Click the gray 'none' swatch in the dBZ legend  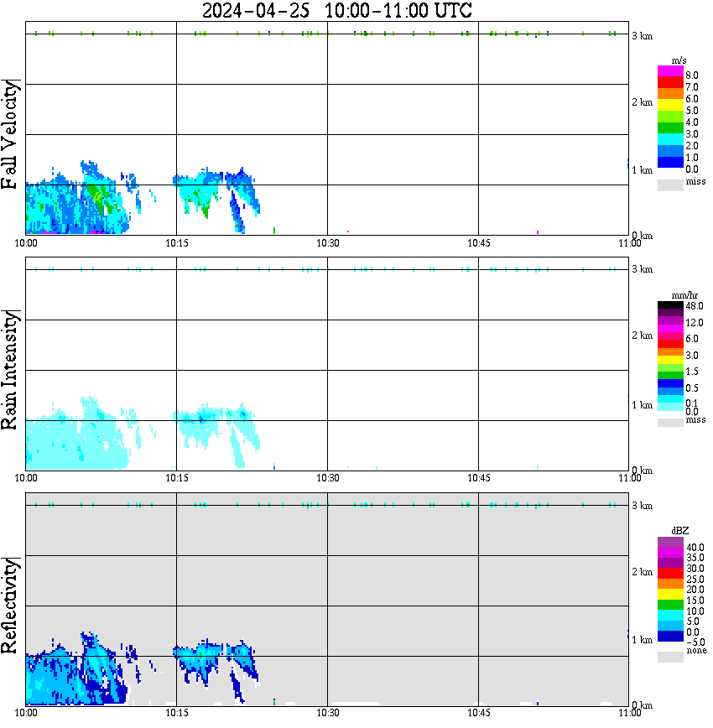point(670,657)
